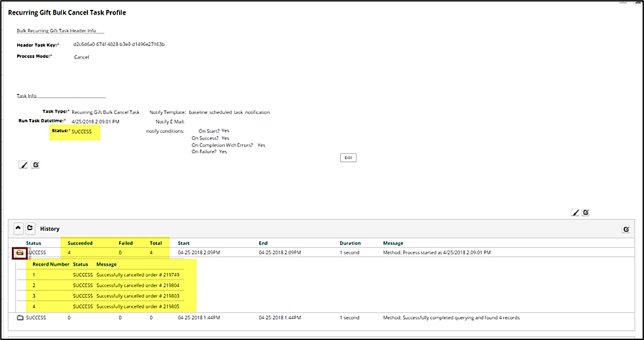Expand the closed folder on the 1:44PM row
Image resolution: width=644 pixels, height=340 pixels.
click(x=20, y=318)
